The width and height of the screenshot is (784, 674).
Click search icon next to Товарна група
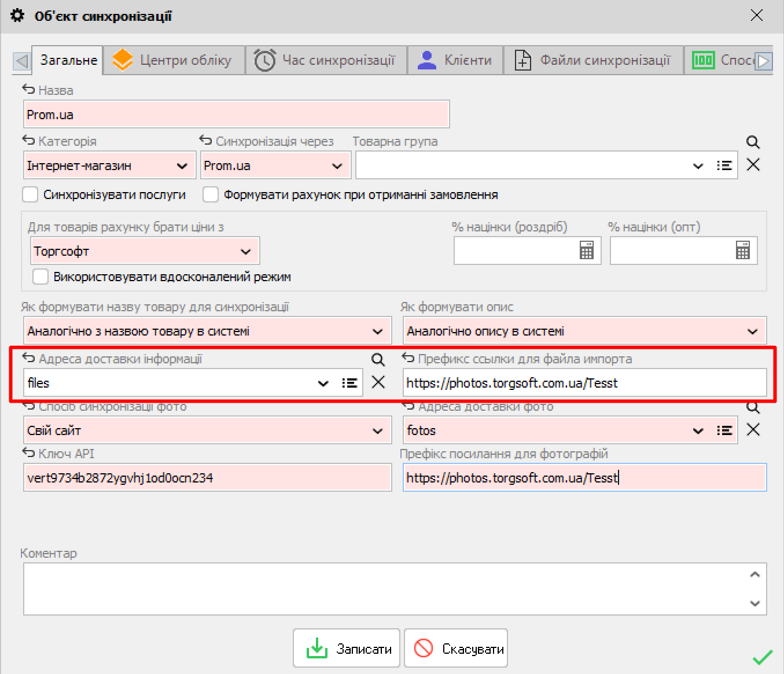coord(753,142)
